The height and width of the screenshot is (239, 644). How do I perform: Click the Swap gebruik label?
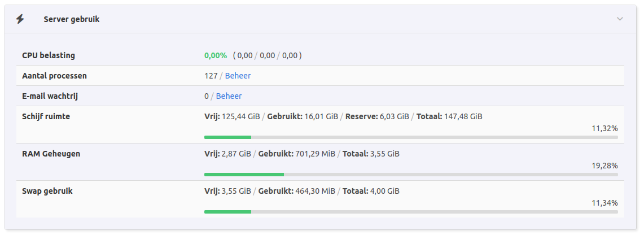(x=47, y=191)
